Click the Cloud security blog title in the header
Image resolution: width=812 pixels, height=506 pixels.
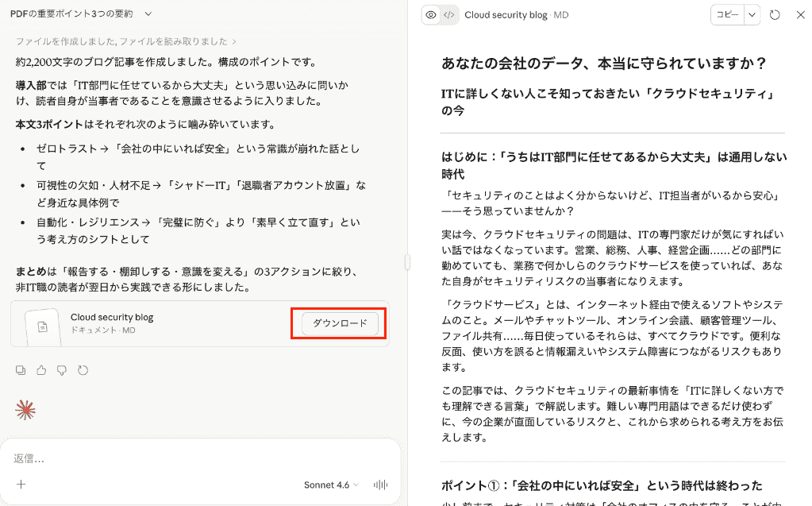click(506, 15)
